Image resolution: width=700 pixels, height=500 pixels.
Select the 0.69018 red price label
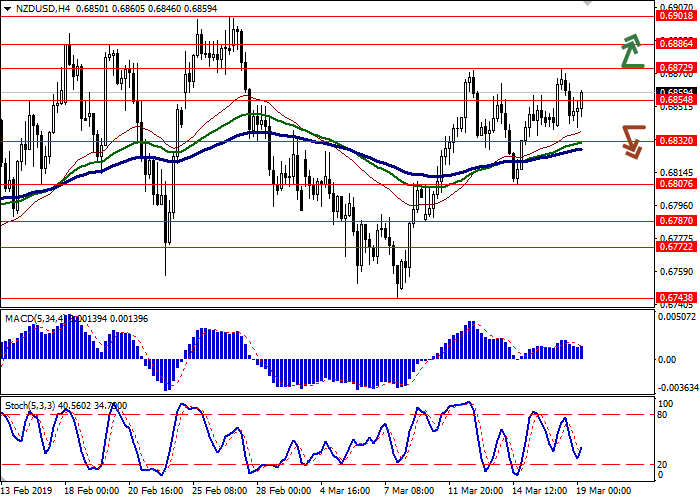pos(676,16)
